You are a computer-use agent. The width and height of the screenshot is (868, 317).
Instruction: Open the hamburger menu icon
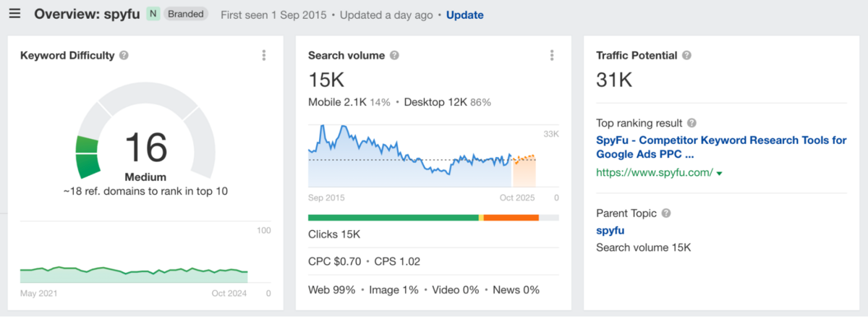point(14,14)
